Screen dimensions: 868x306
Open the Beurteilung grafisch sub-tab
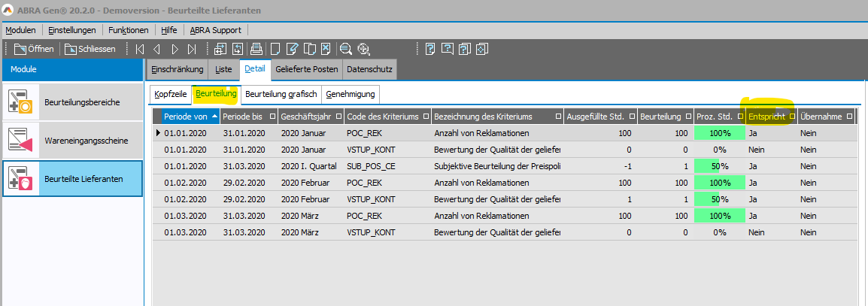click(281, 94)
